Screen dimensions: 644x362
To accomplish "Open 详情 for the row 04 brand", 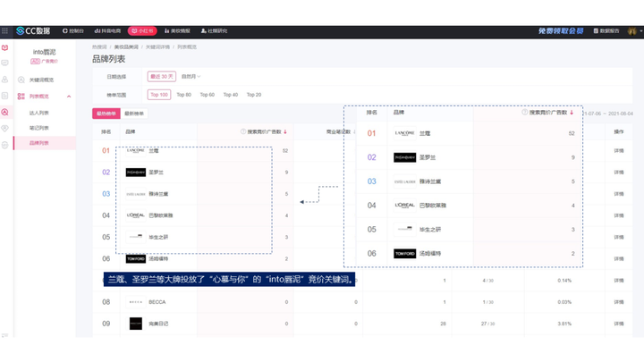I will tap(619, 215).
